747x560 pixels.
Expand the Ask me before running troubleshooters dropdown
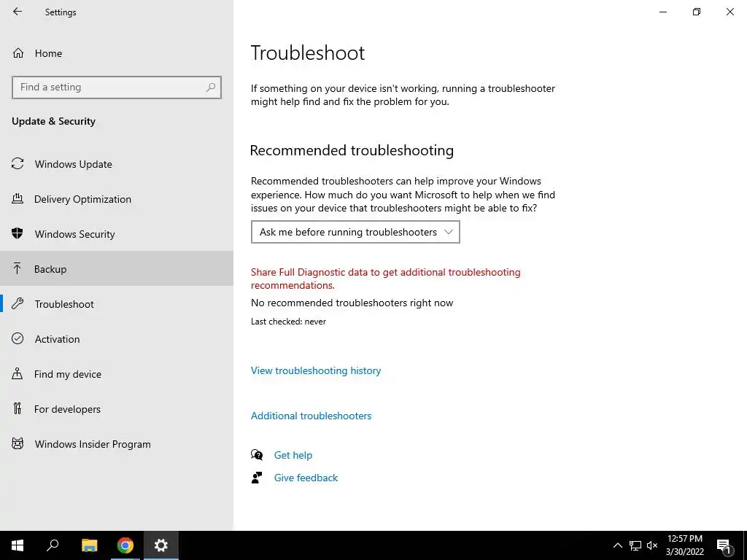coord(355,232)
